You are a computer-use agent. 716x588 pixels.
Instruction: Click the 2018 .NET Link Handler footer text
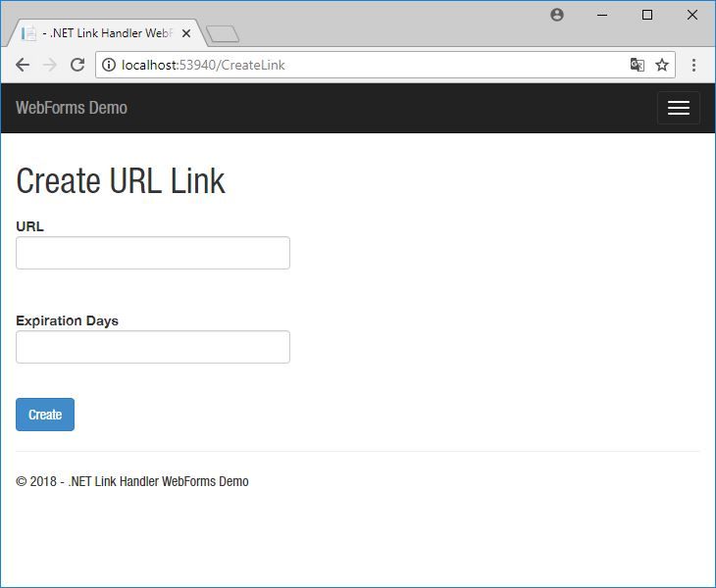(x=132, y=481)
